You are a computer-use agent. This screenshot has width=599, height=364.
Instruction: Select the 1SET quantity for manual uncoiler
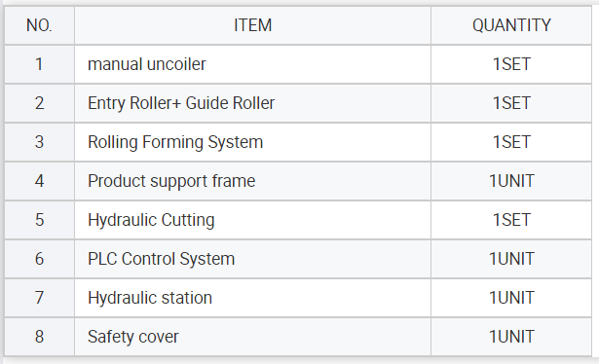click(511, 64)
